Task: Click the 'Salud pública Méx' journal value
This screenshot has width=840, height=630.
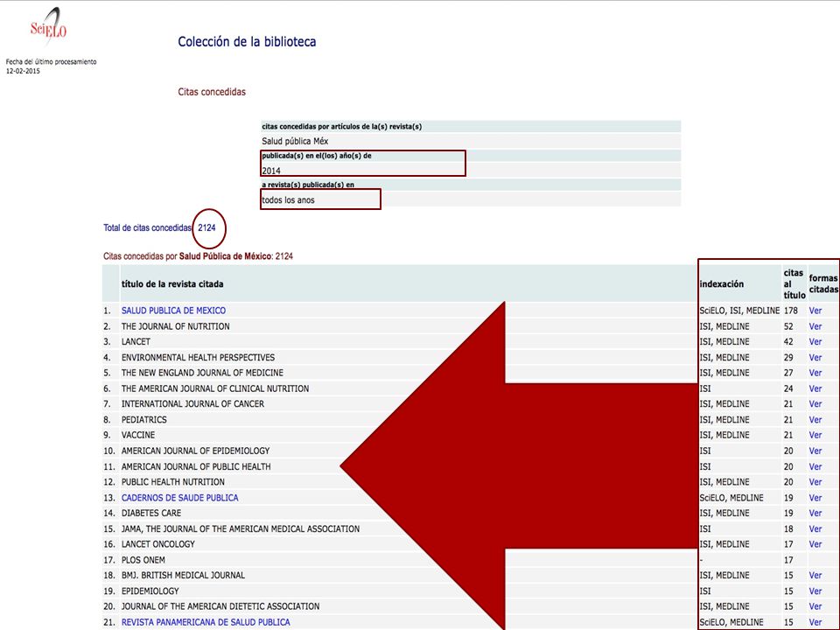Action: 295,142
